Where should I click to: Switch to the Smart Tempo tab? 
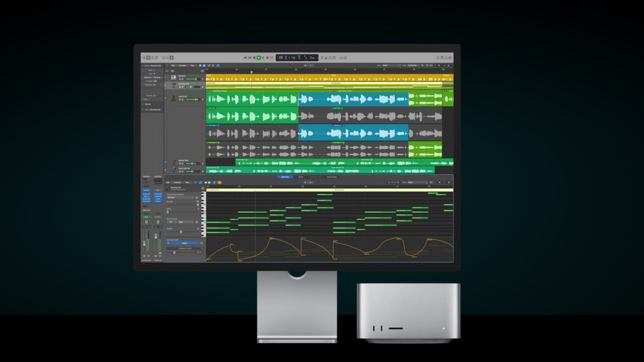tap(332, 177)
